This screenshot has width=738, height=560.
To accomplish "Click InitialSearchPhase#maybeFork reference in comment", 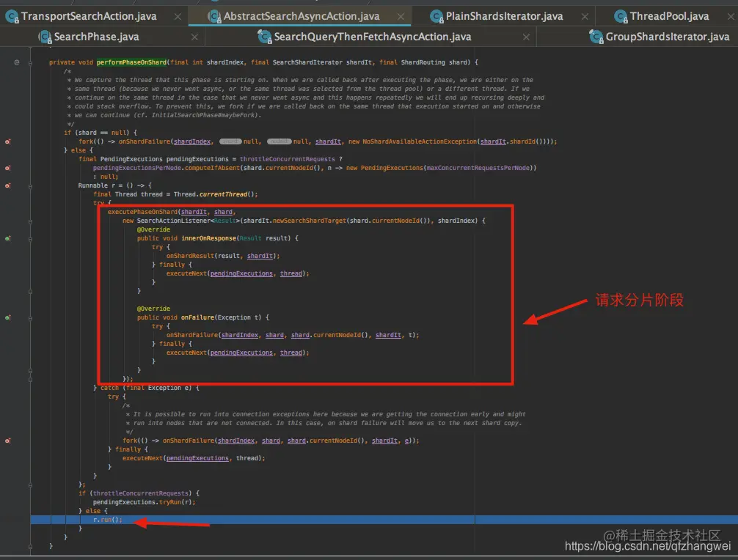I will [x=205, y=115].
